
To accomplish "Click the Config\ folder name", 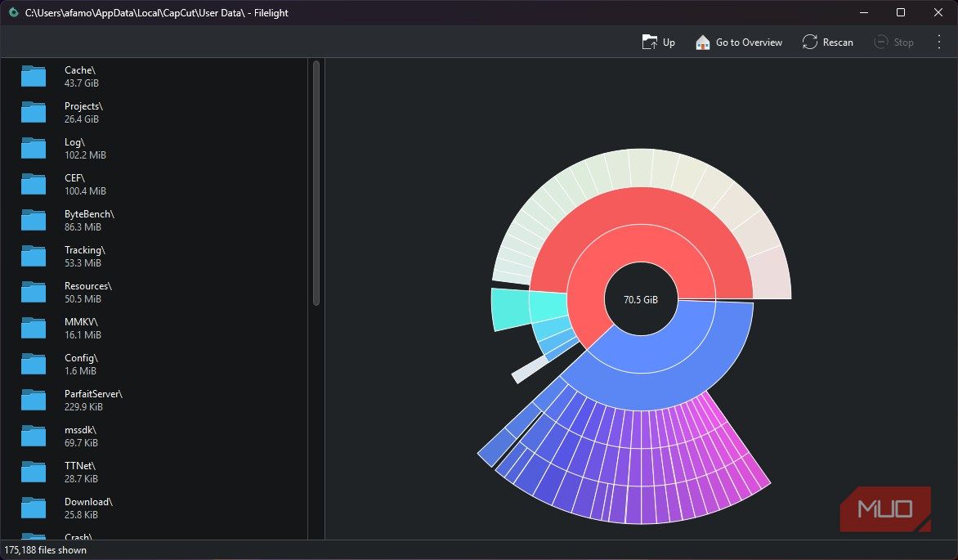I will [x=81, y=358].
